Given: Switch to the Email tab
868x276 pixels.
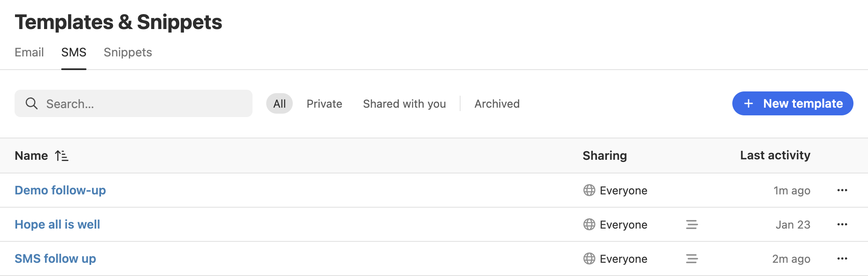Looking at the screenshot, I should (x=29, y=52).
